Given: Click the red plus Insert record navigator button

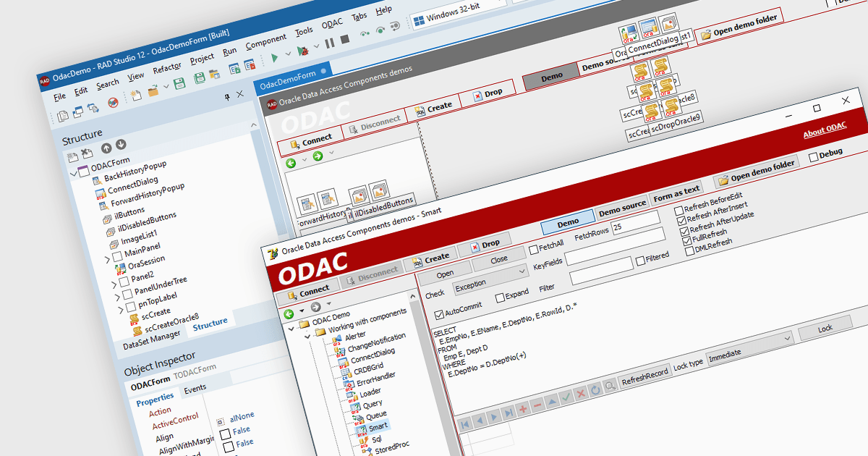Looking at the screenshot, I should tap(523, 409).
